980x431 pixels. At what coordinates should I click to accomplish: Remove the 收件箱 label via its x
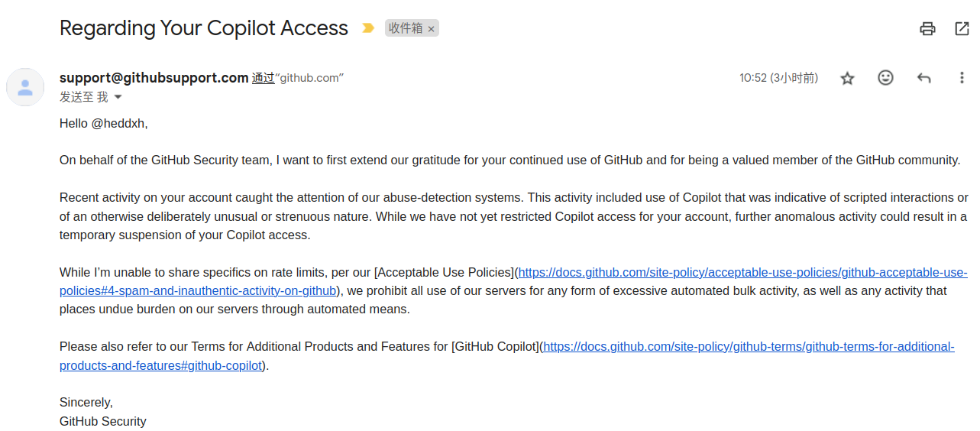[431, 29]
